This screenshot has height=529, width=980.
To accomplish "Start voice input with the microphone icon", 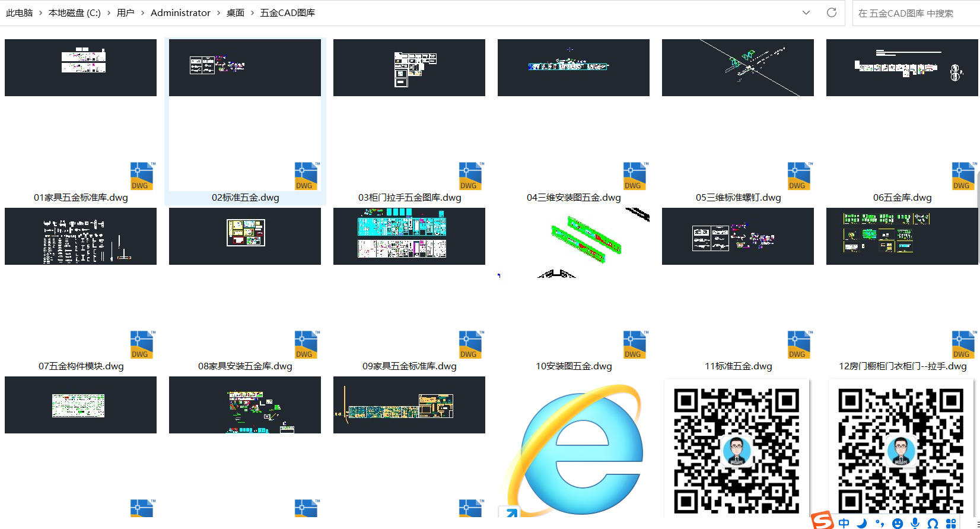I will [915, 523].
